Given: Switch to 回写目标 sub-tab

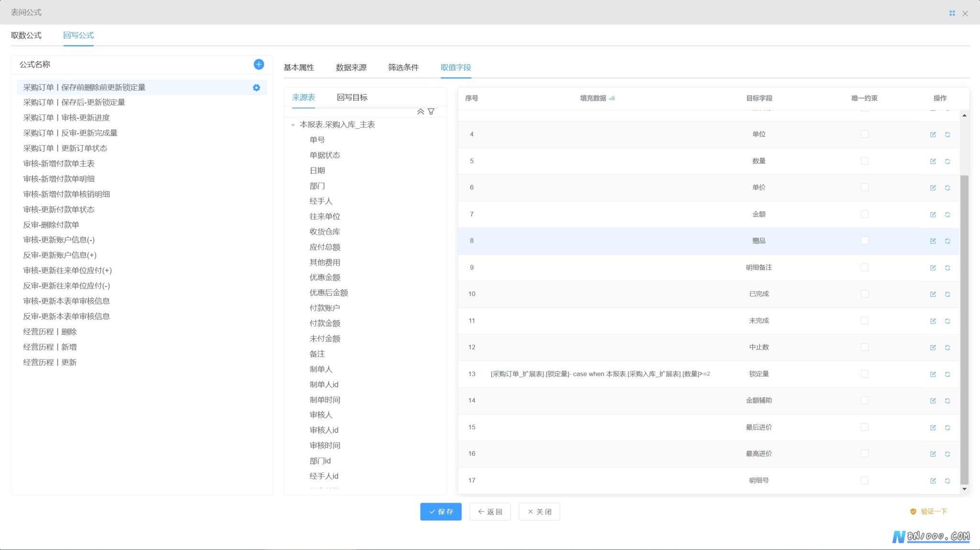Looking at the screenshot, I should click(x=352, y=97).
